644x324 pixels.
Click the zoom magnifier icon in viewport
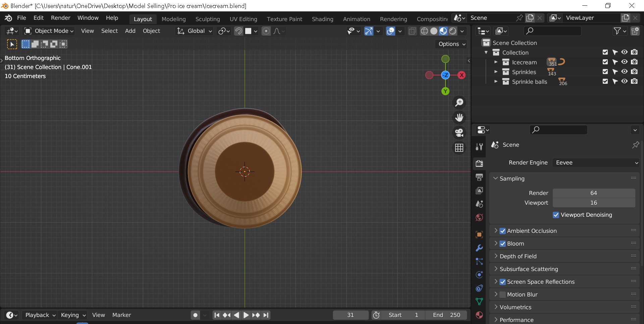click(459, 103)
